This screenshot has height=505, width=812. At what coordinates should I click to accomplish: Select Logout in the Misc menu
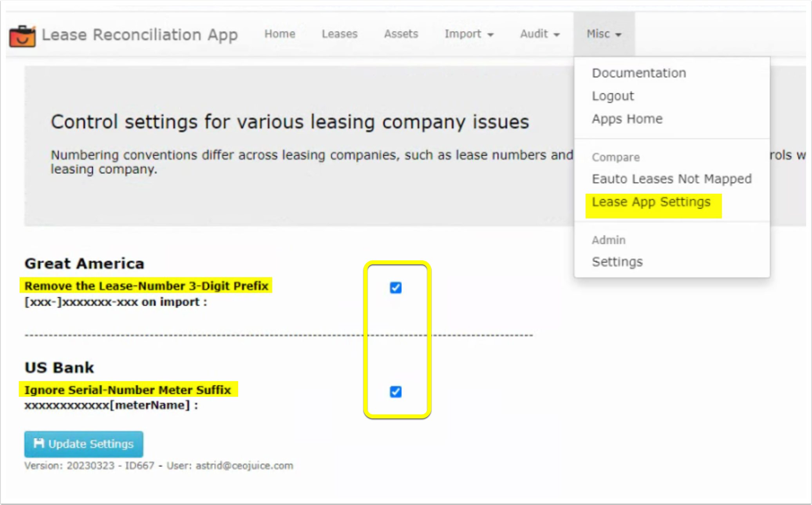click(x=613, y=96)
